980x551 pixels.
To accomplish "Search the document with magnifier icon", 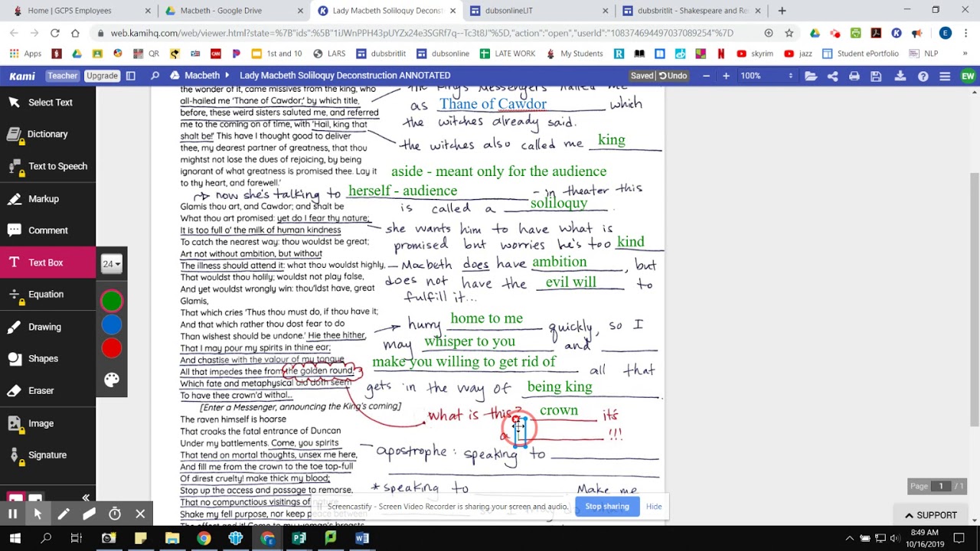I will pos(155,76).
